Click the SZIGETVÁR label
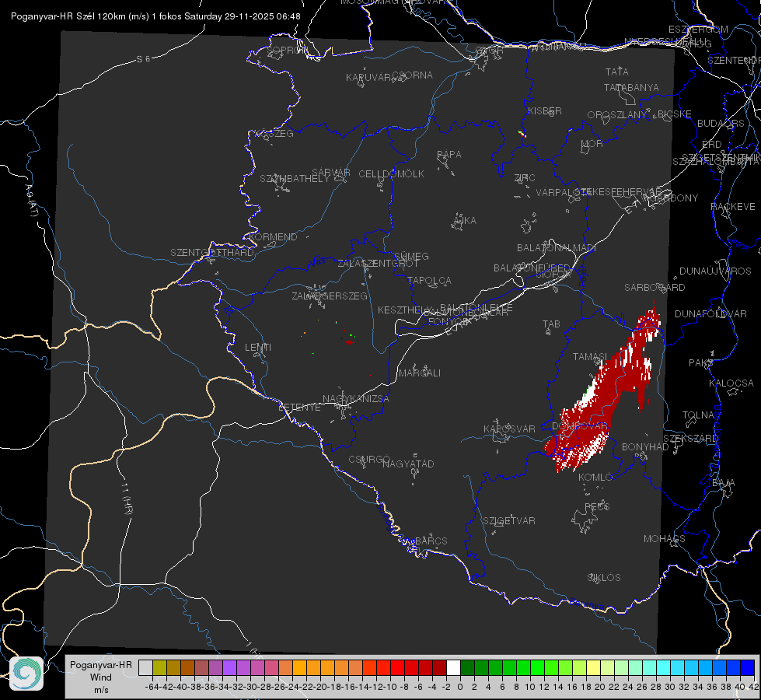Viewport: 761px width, 700px height. [509, 521]
